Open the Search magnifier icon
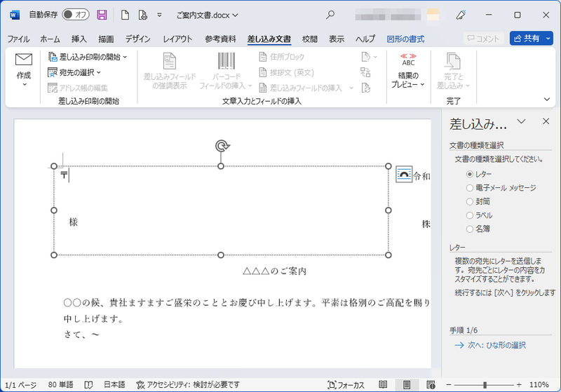The height and width of the screenshot is (392, 561). [330, 15]
